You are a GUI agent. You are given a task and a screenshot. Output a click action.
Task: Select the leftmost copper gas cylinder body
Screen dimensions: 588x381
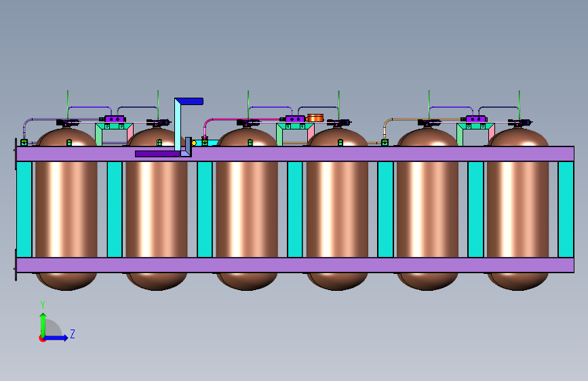tap(66, 209)
